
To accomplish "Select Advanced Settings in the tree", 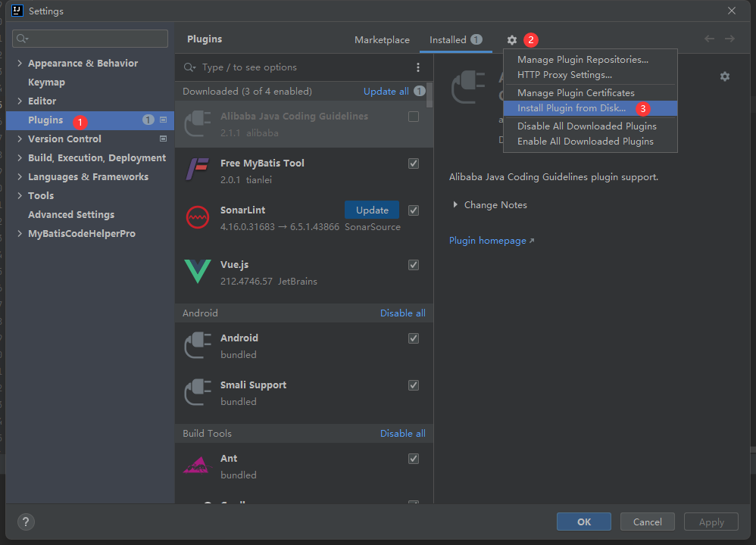I will coord(71,214).
